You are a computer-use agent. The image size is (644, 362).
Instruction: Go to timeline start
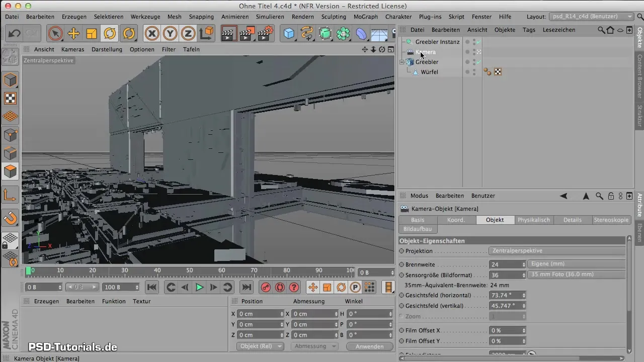[152, 287]
